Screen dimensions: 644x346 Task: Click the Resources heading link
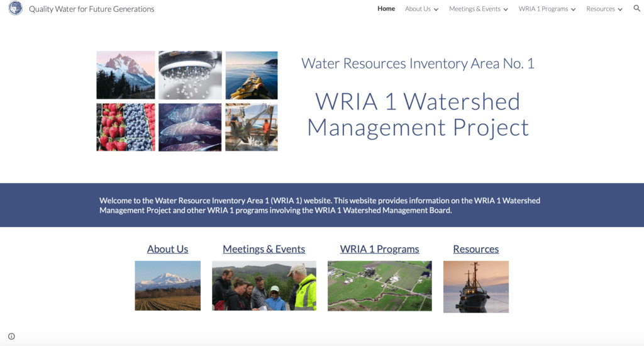click(x=475, y=249)
